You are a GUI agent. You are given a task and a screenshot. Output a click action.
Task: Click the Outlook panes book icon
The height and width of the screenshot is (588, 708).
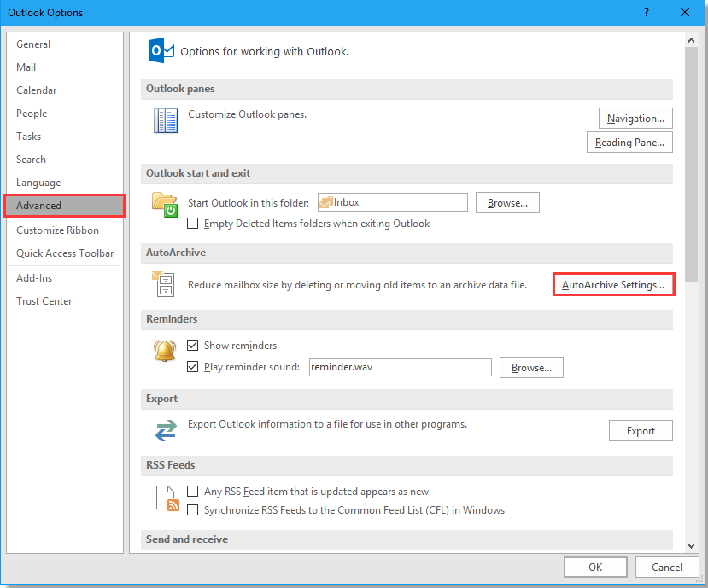coord(165,120)
